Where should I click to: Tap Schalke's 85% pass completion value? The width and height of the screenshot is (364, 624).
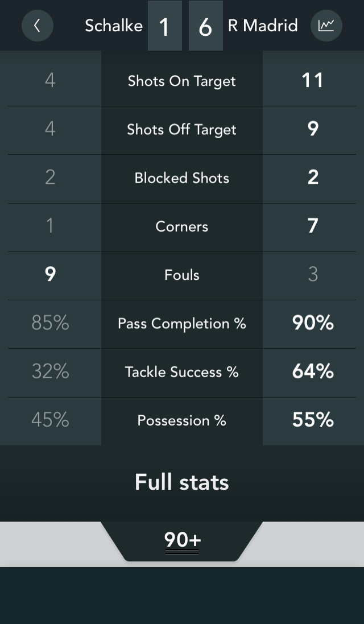point(50,323)
